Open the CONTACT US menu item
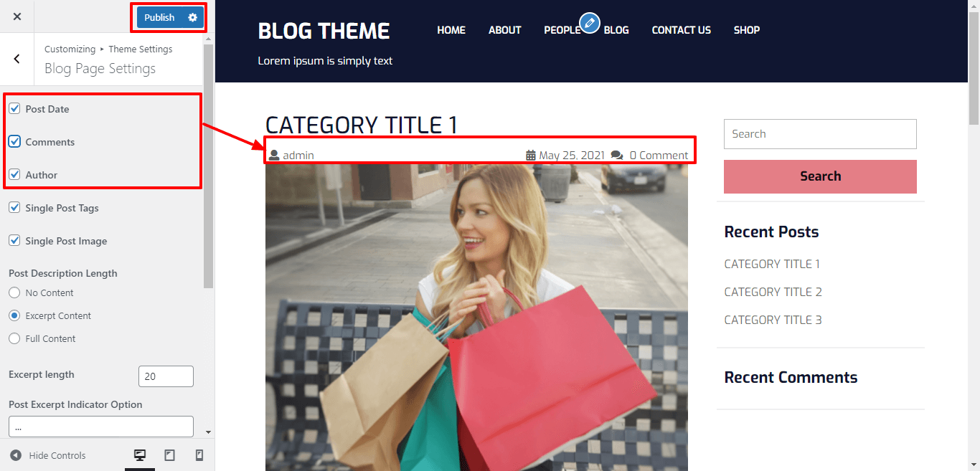980x471 pixels. [x=681, y=30]
